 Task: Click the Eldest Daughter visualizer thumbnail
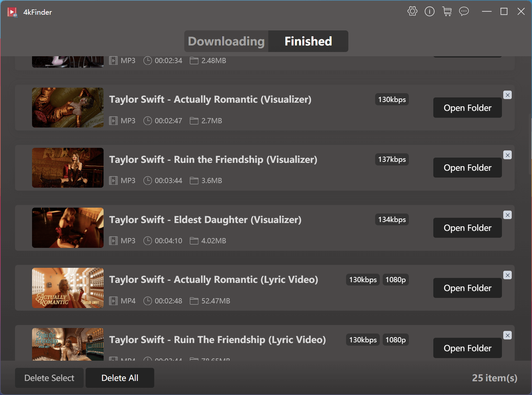click(68, 228)
